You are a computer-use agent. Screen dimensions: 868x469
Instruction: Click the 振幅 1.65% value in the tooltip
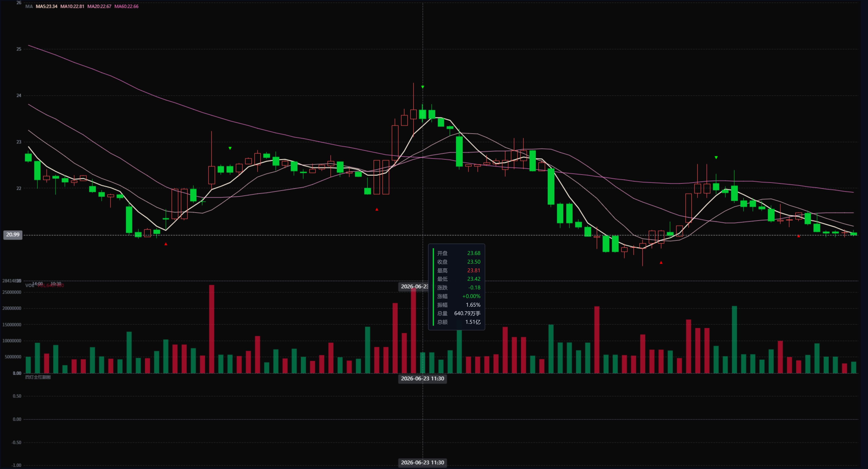473,305
